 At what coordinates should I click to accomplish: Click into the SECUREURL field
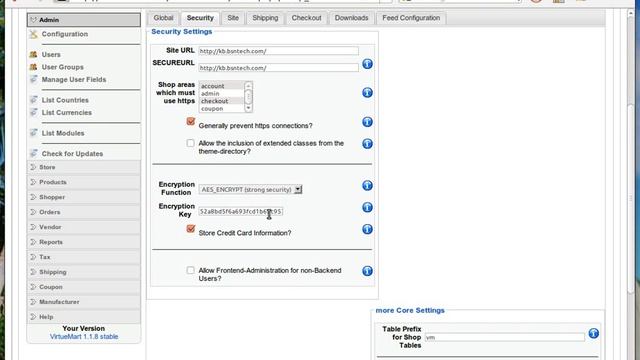(x=278, y=68)
